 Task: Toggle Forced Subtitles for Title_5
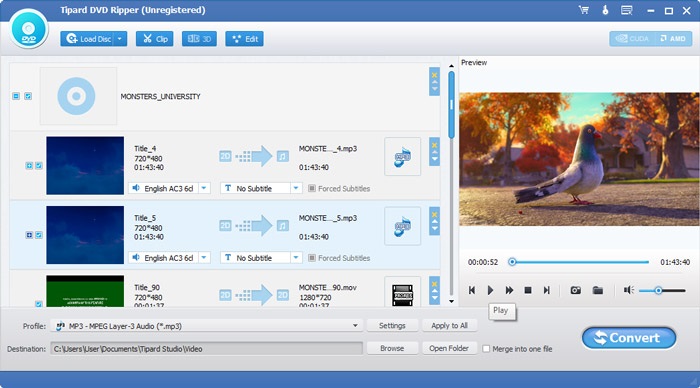(312, 258)
